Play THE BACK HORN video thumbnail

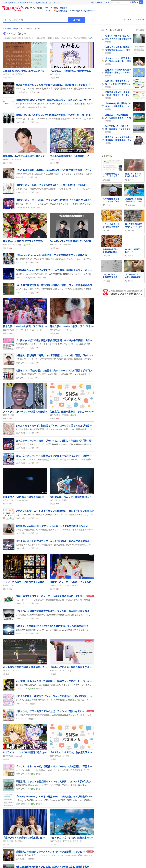(x=25, y=481)
